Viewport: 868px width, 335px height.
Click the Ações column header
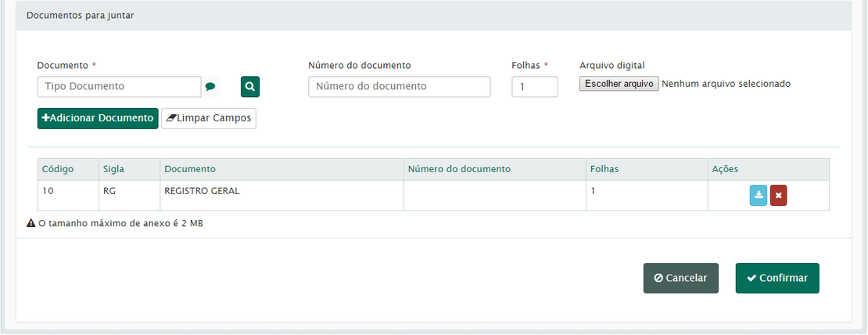(x=725, y=169)
